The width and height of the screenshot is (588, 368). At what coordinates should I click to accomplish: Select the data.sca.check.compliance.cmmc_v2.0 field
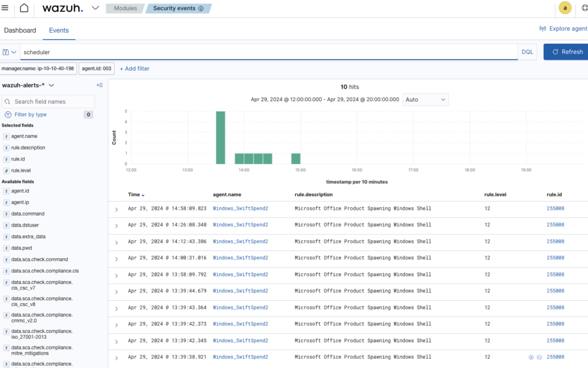coord(41,317)
